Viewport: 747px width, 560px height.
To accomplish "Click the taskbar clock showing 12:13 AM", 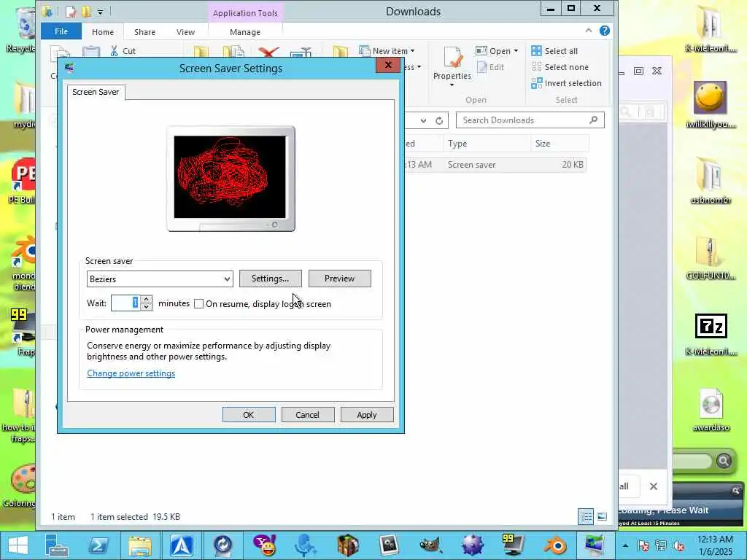I will pyautogui.click(x=715, y=545).
